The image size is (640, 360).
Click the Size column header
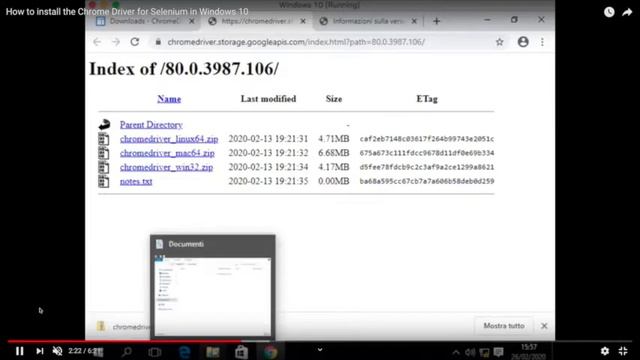click(x=334, y=99)
